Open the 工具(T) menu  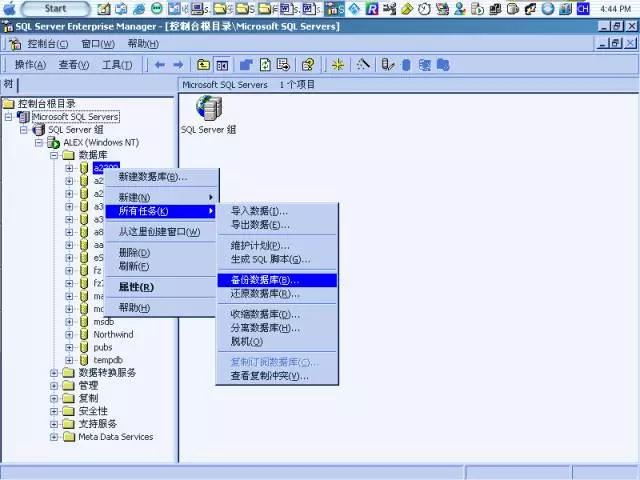(x=117, y=65)
